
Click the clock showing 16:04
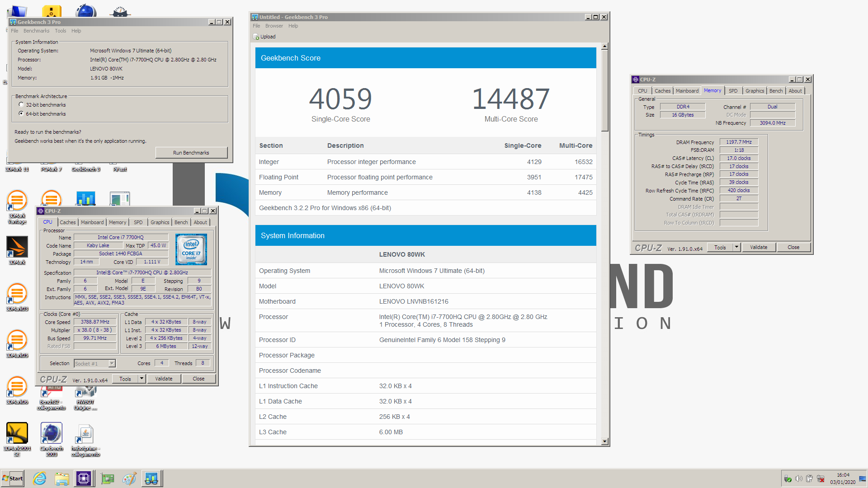coord(843,475)
